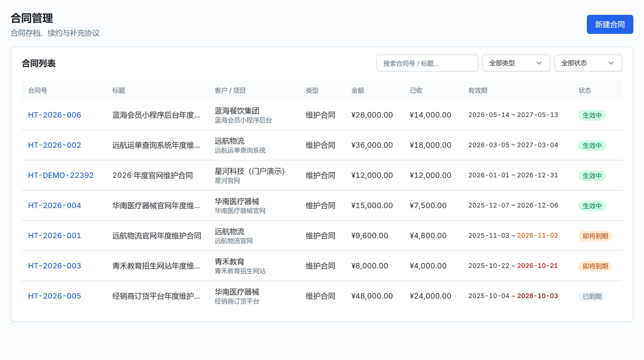Click the received value ¥14,000.00
The width and height of the screenshot is (644, 360).
click(431, 115)
